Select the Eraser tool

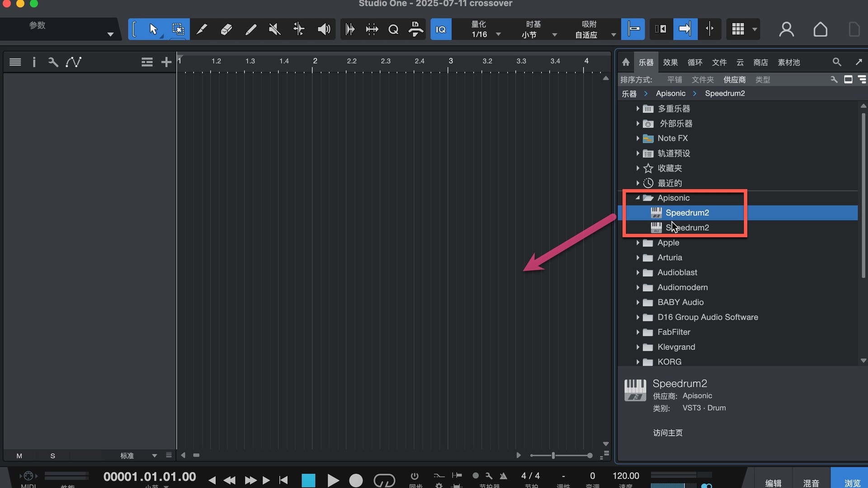pos(226,30)
